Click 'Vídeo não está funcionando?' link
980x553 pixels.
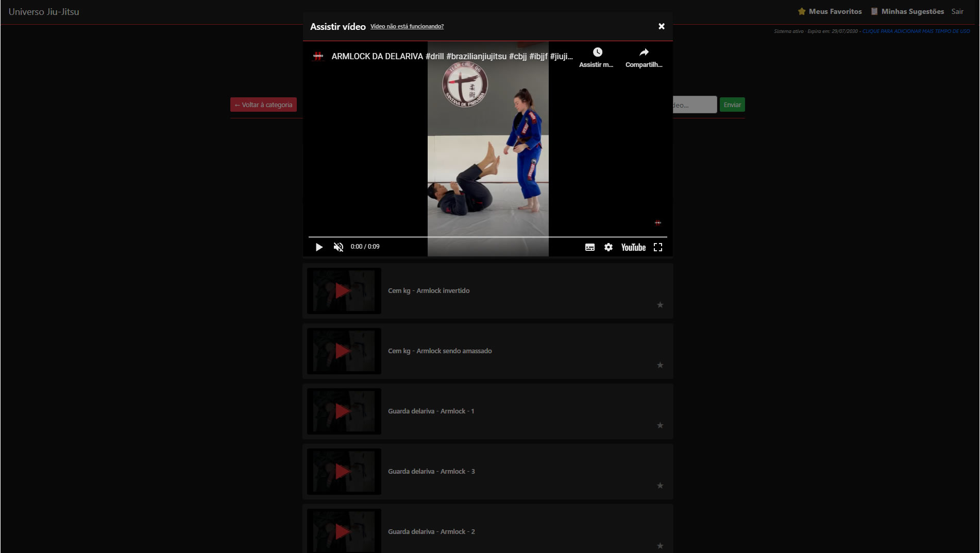[407, 26]
